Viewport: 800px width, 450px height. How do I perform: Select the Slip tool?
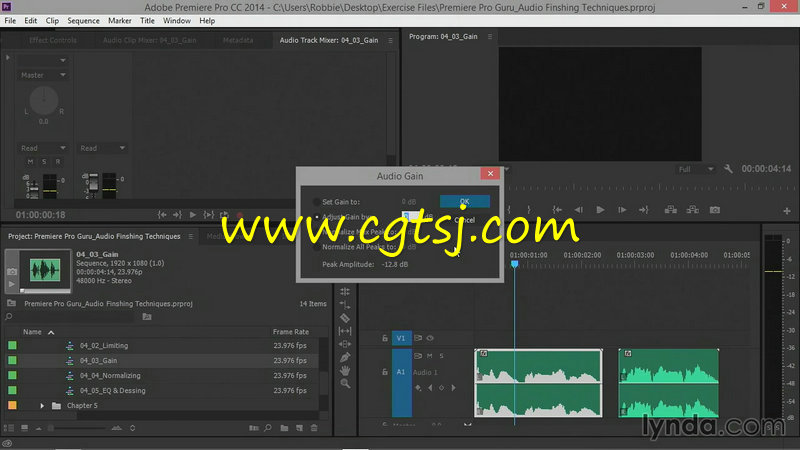pos(345,331)
